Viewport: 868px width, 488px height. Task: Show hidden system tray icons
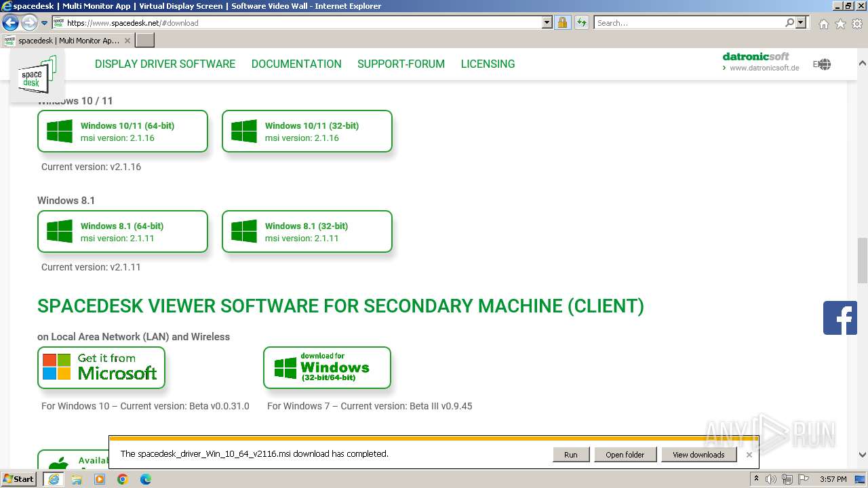(756, 479)
